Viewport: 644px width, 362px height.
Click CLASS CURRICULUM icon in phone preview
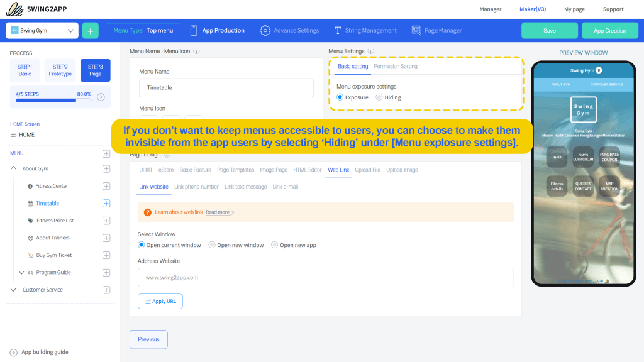(583, 157)
